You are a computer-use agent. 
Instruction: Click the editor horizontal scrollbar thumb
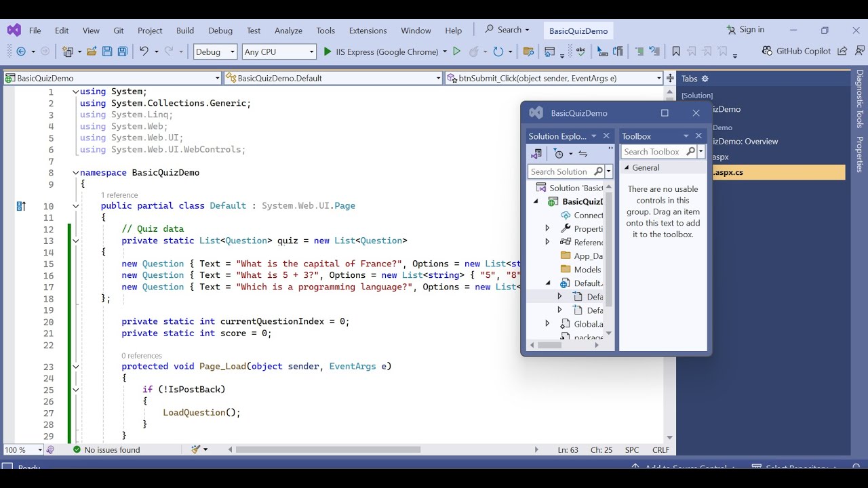click(328, 449)
